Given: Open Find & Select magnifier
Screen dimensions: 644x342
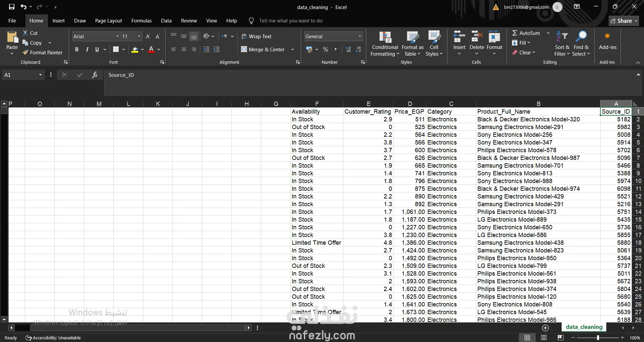Looking at the screenshot, I should point(581,44).
